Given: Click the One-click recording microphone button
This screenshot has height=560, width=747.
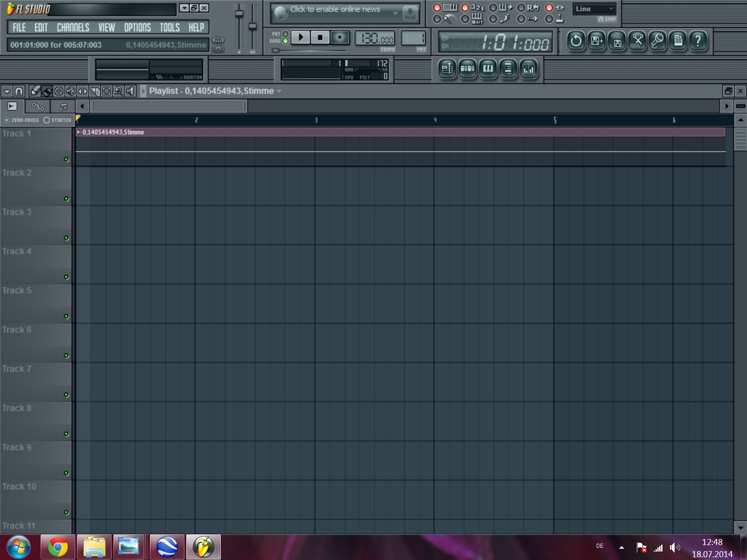Looking at the screenshot, I should (x=657, y=41).
